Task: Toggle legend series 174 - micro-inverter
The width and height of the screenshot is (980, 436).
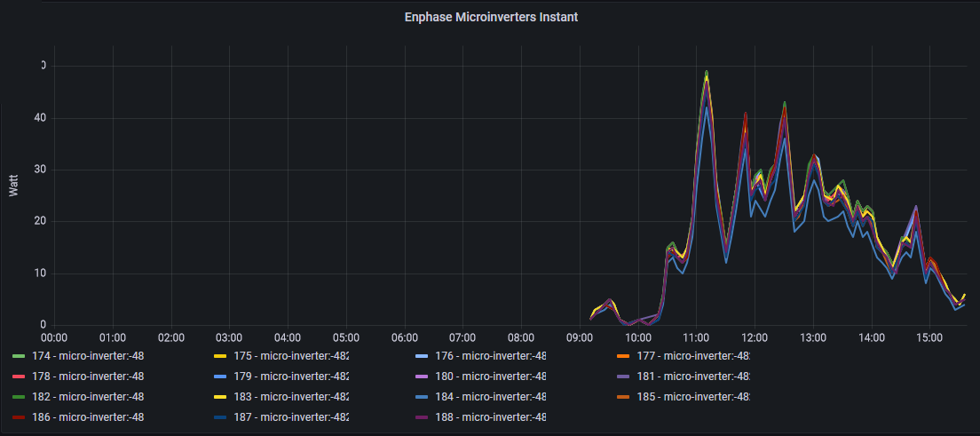Action: [87, 357]
